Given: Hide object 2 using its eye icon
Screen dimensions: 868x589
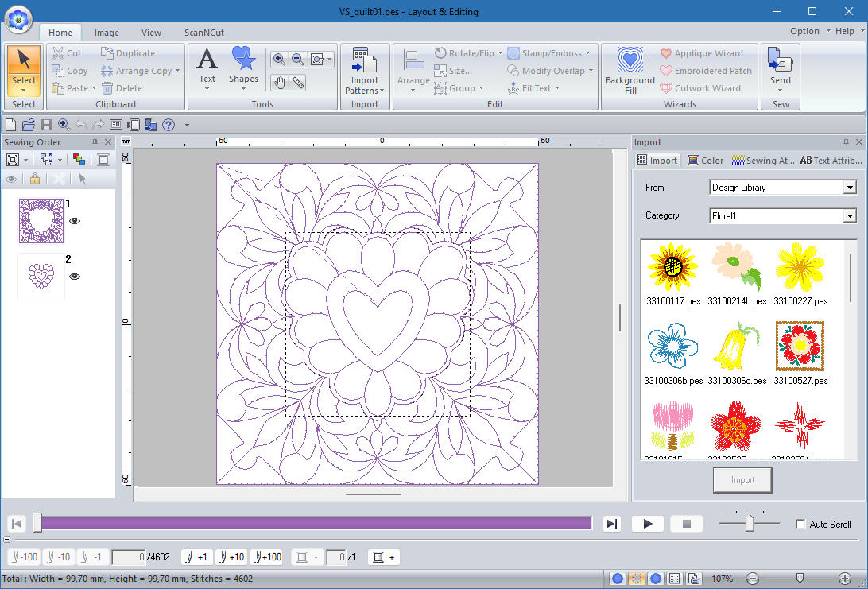Looking at the screenshot, I should tap(75, 277).
